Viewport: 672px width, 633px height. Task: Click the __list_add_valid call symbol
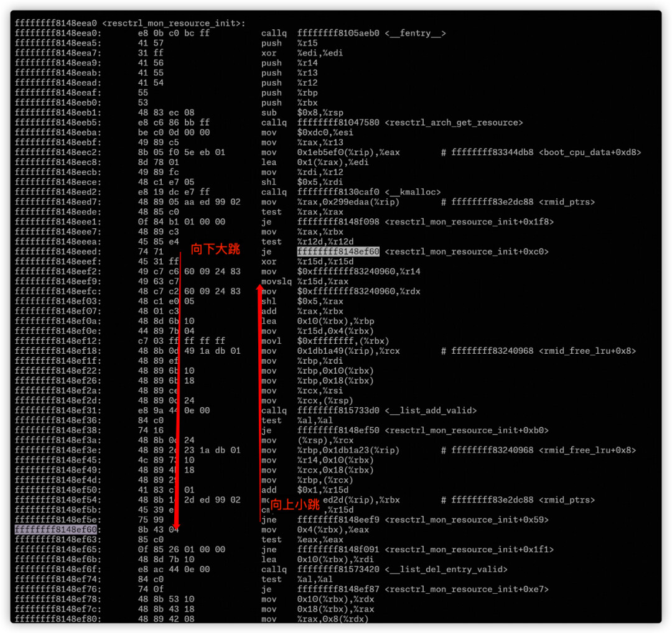(x=431, y=410)
